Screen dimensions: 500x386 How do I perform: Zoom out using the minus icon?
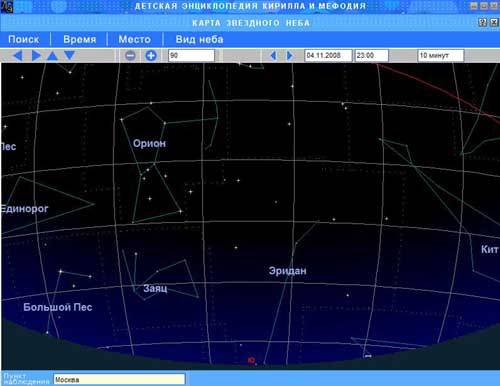(130, 55)
